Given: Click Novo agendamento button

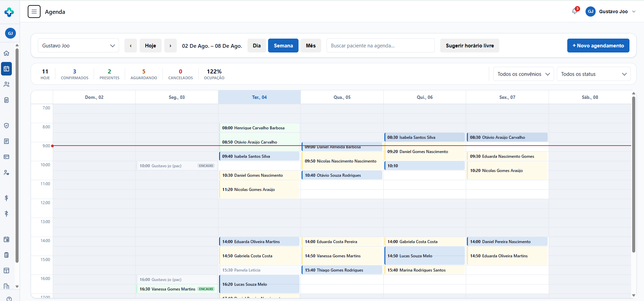Looking at the screenshot, I should click(x=598, y=46).
